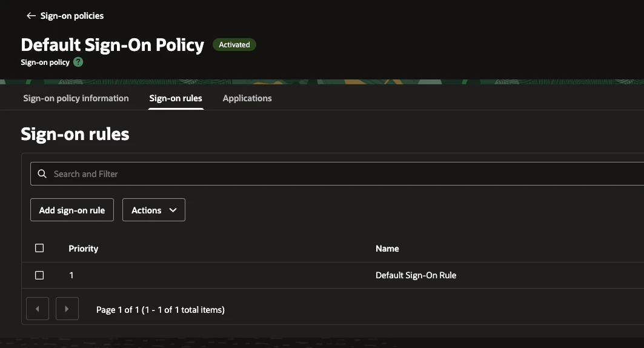644x348 pixels.
Task: Click the magnifying glass search icon
Action: (42, 174)
